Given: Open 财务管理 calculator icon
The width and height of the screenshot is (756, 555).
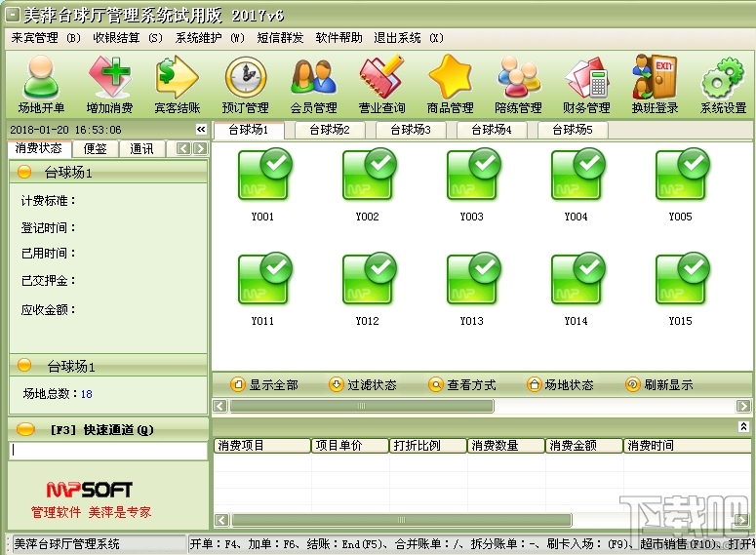Looking at the screenshot, I should [x=586, y=85].
